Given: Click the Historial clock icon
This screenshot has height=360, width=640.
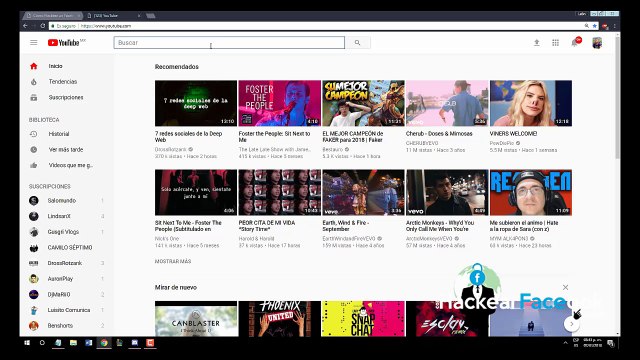Looking at the screenshot, I should (33, 134).
